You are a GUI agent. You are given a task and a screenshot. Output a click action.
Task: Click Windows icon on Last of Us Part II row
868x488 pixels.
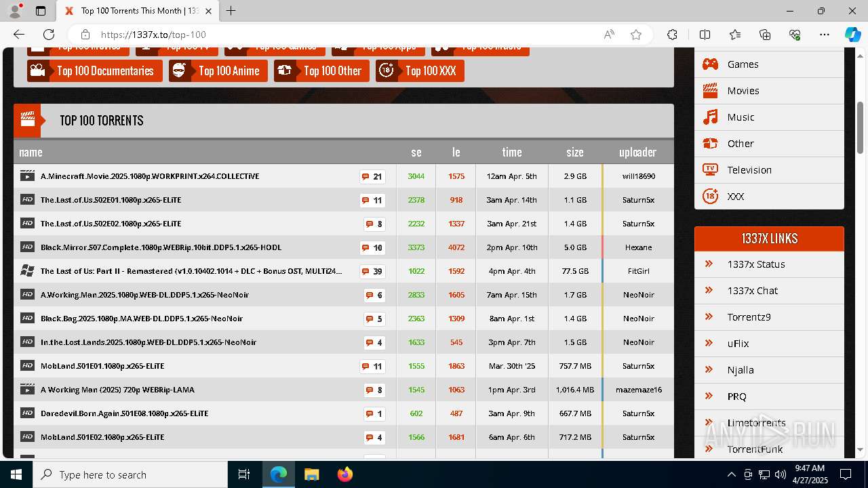[x=27, y=270]
